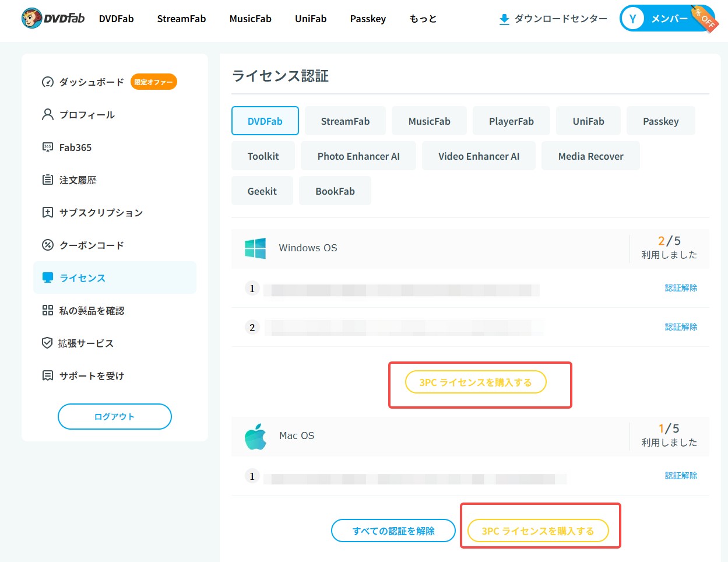Select the Media Recover tab
The image size is (728, 562).
coord(591,156)
